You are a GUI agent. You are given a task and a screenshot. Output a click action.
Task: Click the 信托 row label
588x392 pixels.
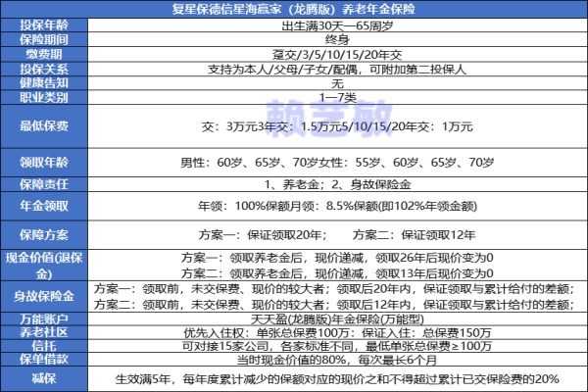[44, 346]
